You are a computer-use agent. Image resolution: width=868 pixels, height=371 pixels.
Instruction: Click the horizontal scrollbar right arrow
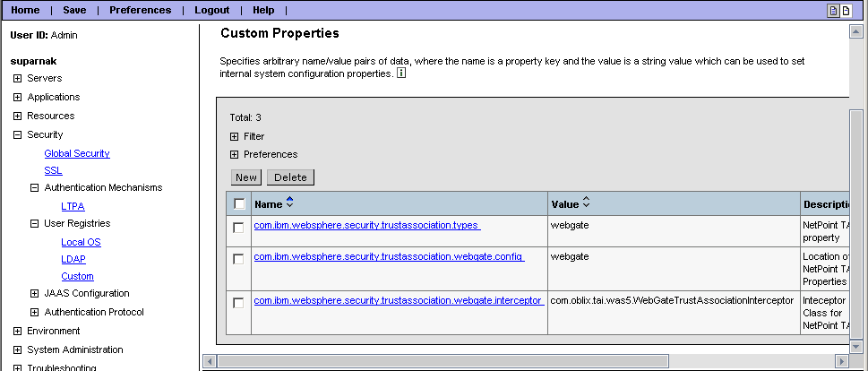click(x=841, y=360)
